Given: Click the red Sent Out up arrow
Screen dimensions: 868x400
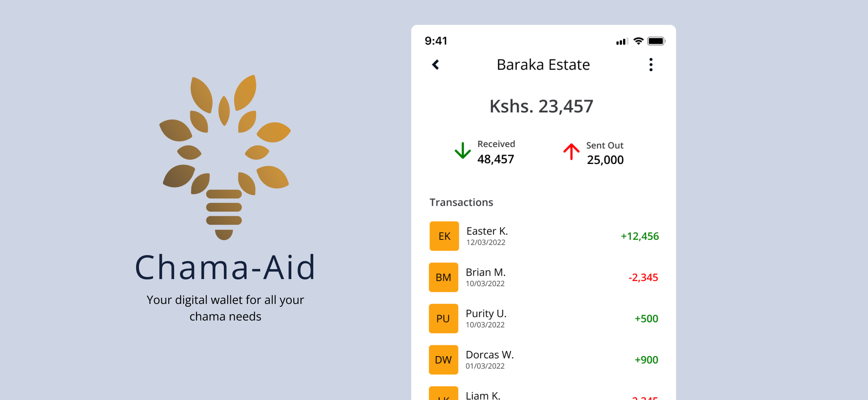Looking at the screenshot, I should pos(571,152).
